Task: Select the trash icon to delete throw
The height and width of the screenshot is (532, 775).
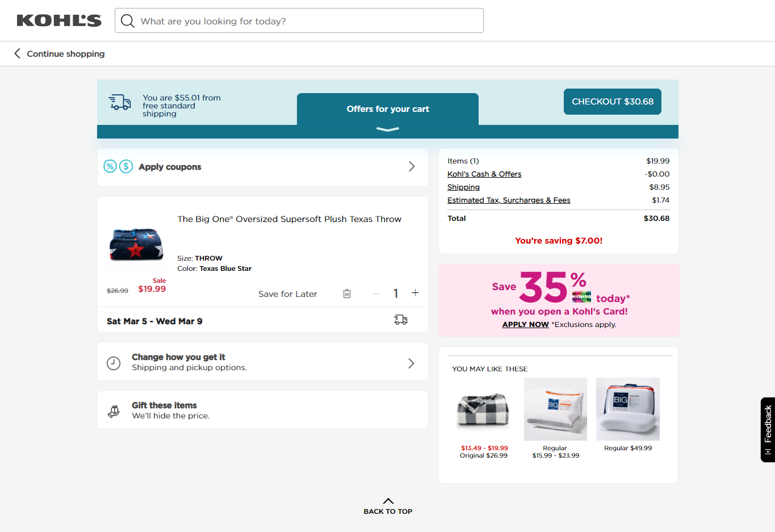Action: pos(346,294)
